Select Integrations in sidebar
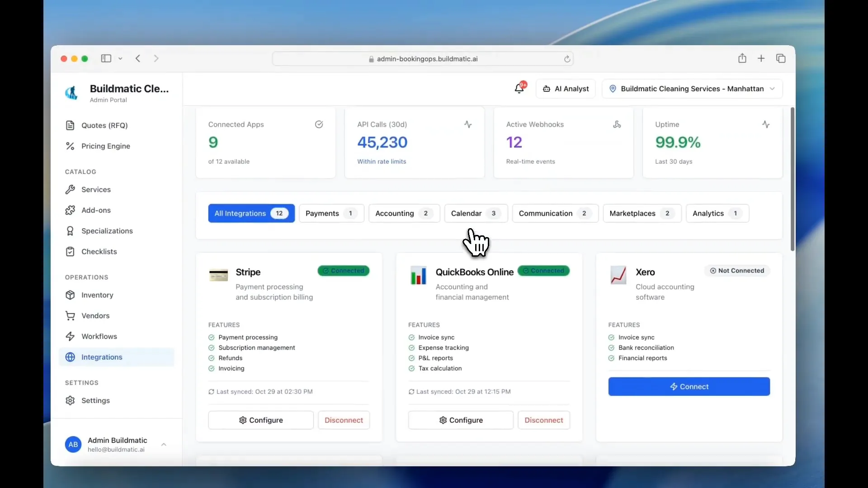This screenshot has height=488, width=868. coord(116,357)
